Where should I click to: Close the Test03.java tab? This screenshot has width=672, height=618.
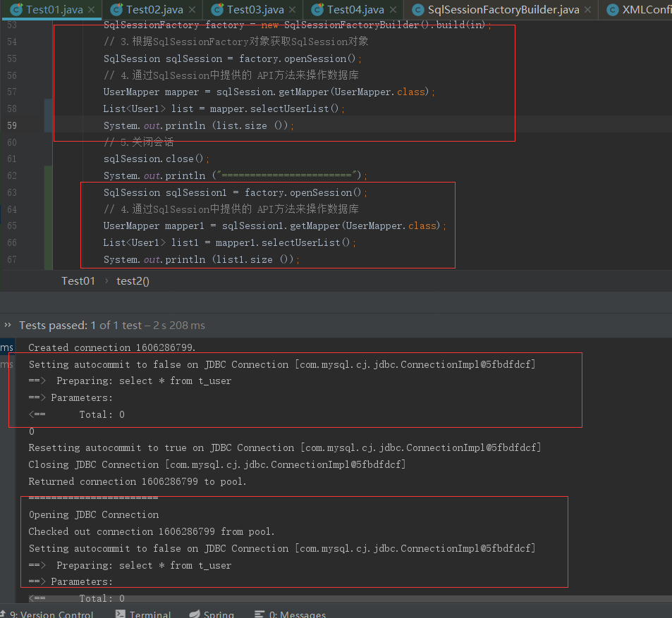tap(293, 9)
